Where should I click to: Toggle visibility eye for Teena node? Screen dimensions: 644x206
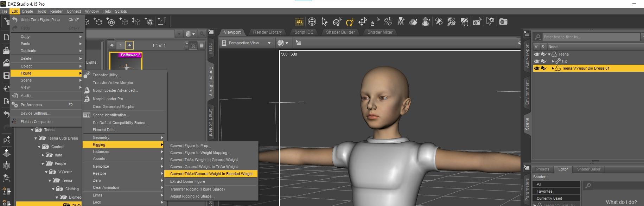[536, 54]
